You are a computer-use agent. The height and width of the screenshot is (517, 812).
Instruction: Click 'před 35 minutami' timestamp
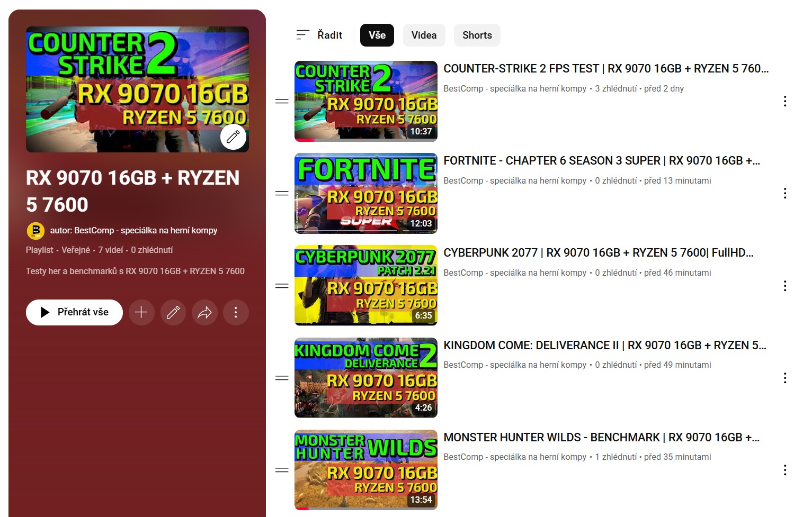tap(677, 457)
